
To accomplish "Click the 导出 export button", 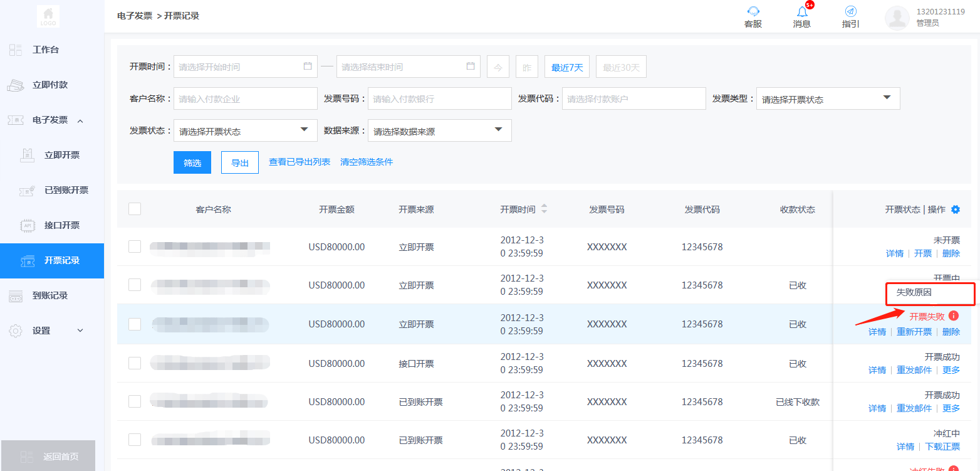I will point(240,162).
